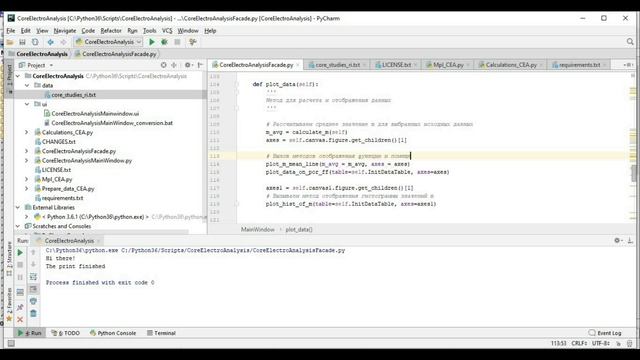The height and width of the screenshot is (360, 640).
Task: Navigate forward with the greyed arrow icon
Action: pyautogui.click(x=63, y=42)
